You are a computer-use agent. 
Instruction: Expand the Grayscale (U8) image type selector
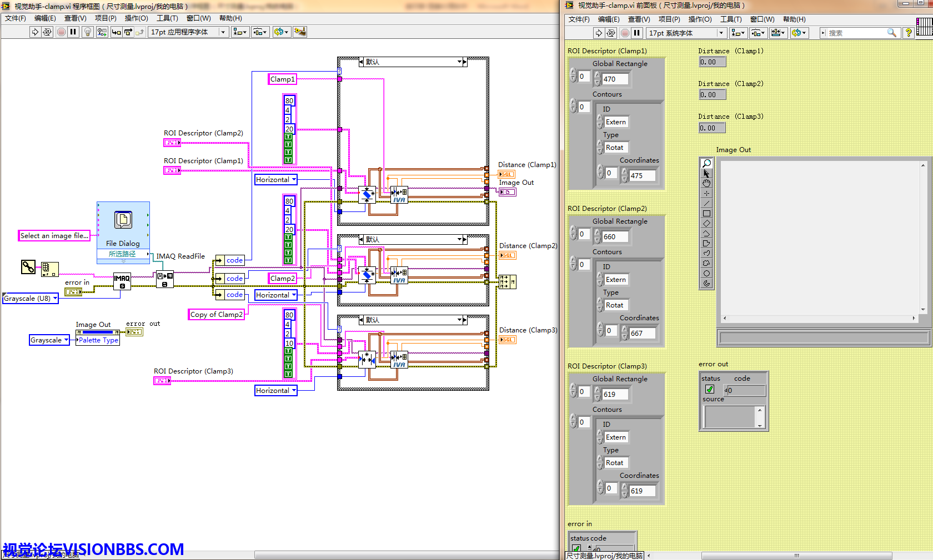[x=55, y=299]
